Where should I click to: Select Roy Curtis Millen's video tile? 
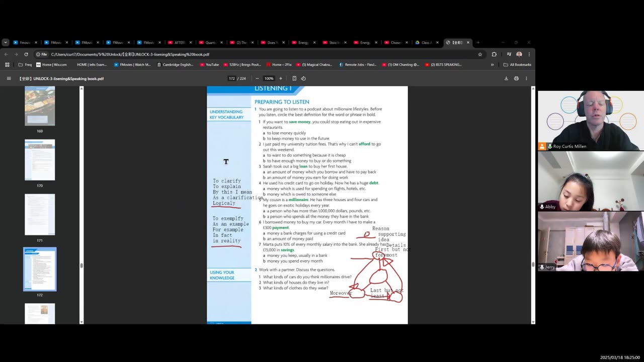pos(591,121)
